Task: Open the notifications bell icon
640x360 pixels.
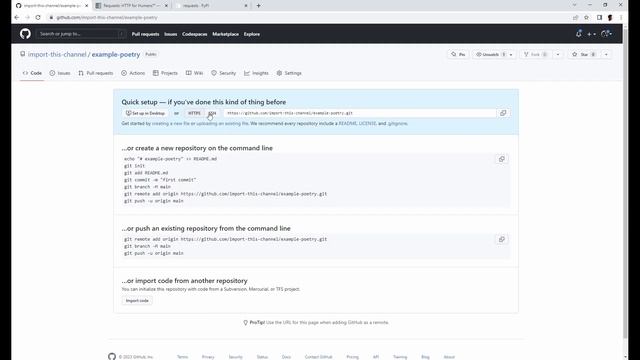Action: click(578, 34)
